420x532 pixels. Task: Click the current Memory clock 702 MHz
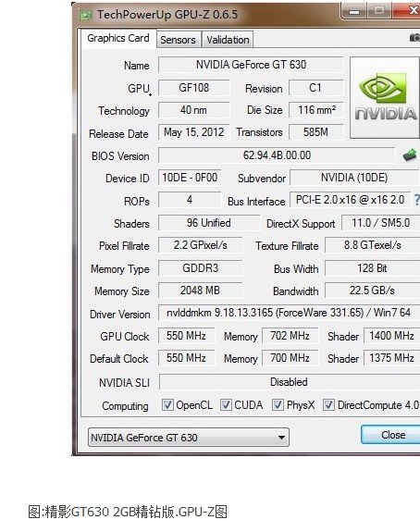tap(290, 336)
